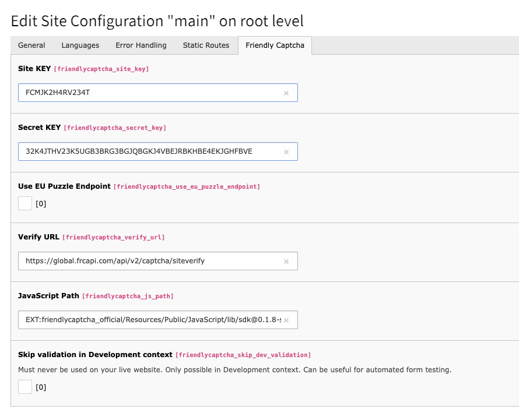Clear the JavaScript Path input field

pyautogui.click(x=286, y=320)
